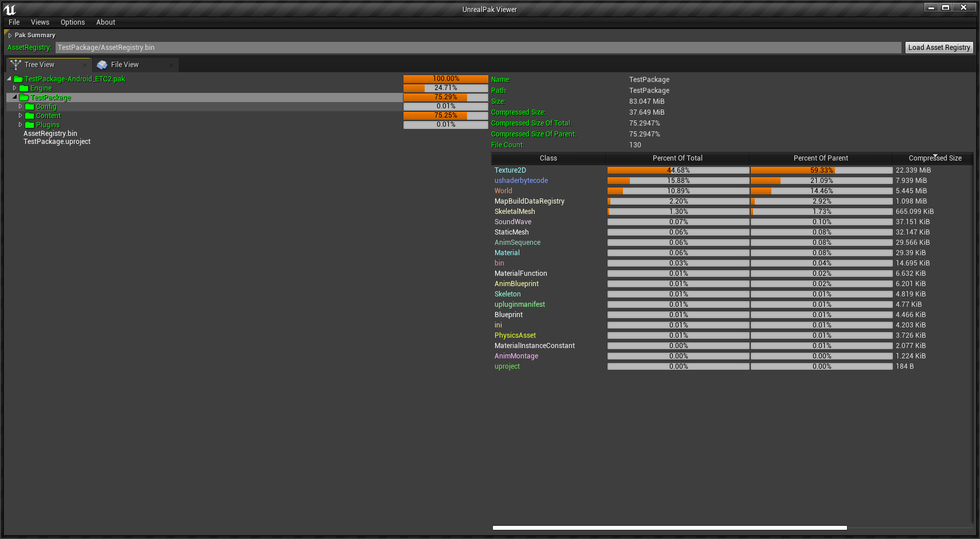Image resolution: width=980 pixels, height=539 pixels.
Task: Expand the Engine folder arrow
Action: tap(15, 88)
